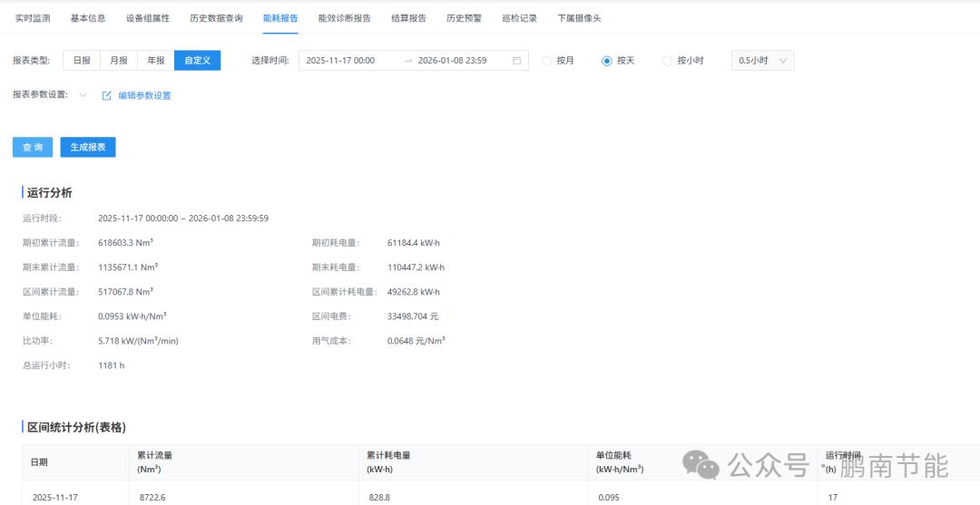Select the 能耗报告 tab
The height and width of the screenshot is (505, 980).
point(280,18)
